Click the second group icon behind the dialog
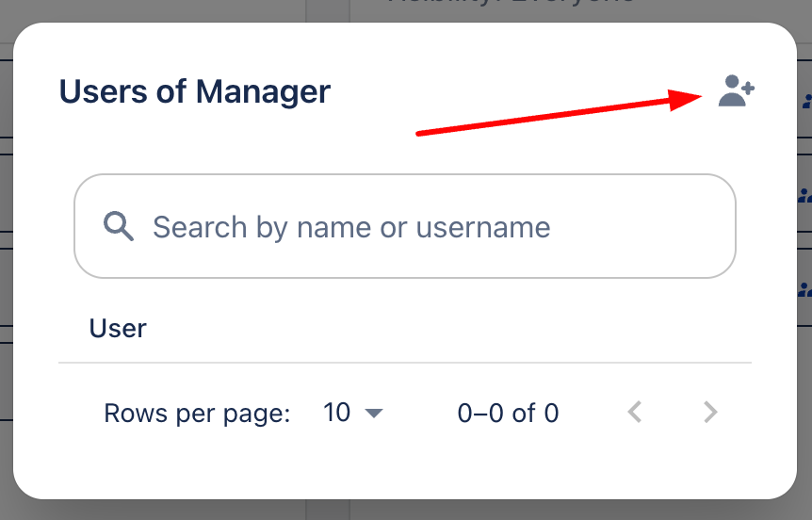The height and width of the screenshot is (520, 812). 805,196
